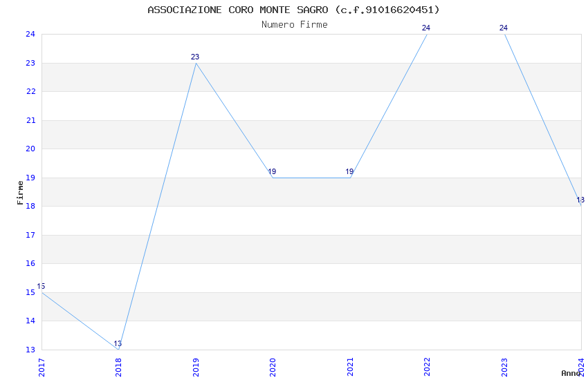Click the data point labeled 24 at 2022
Viewport: 588px width, 380px height.
[x=427, y=34]
